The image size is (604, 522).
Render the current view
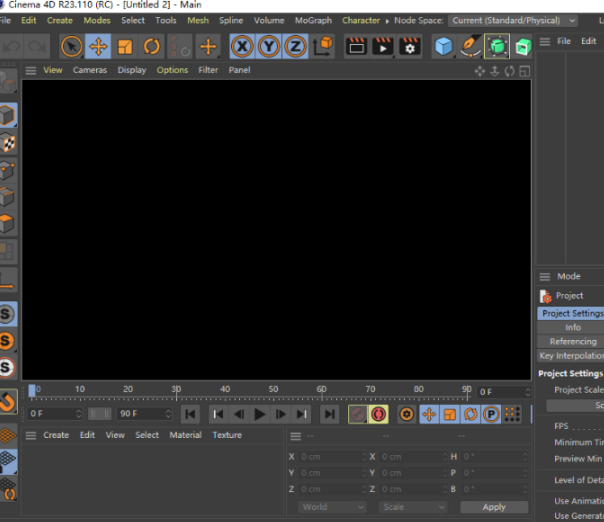[x=356, y=47]
